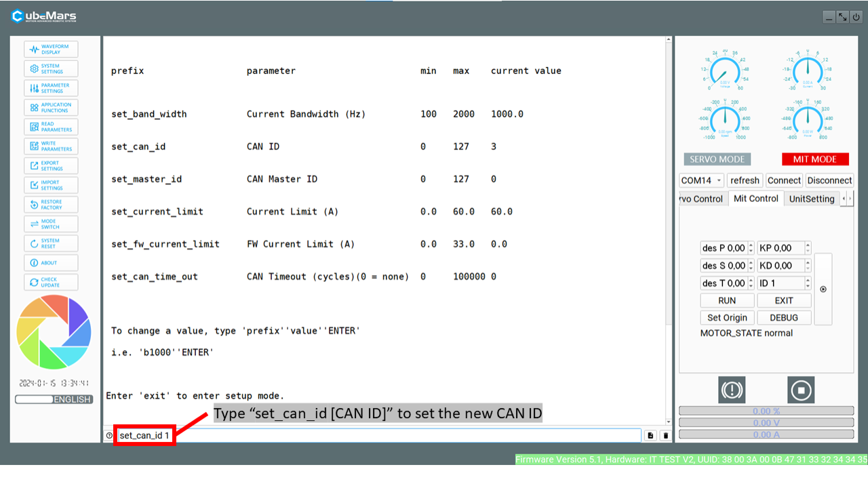Click the Read Parameters sidebar button

(51, 127)
